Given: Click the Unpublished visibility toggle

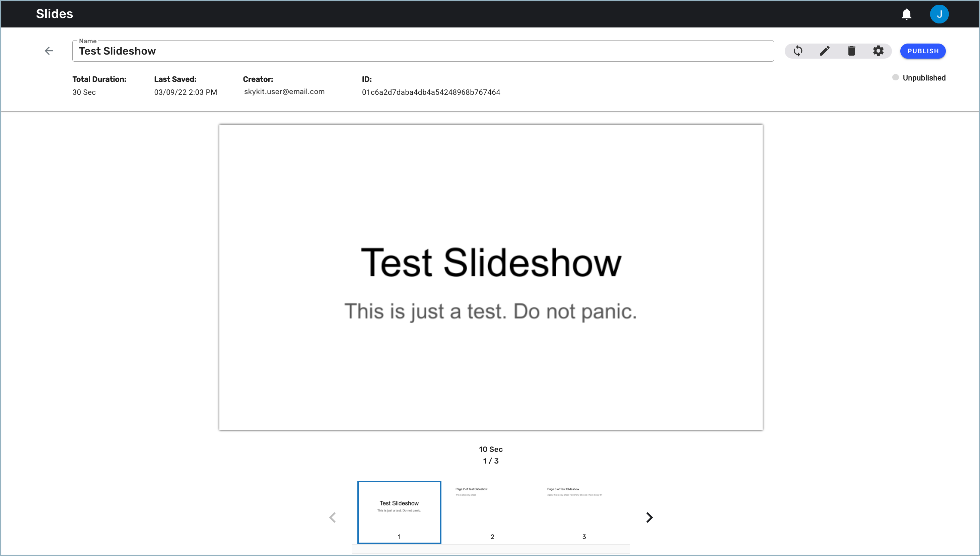Looking at the screenshot, I should 895,77.
